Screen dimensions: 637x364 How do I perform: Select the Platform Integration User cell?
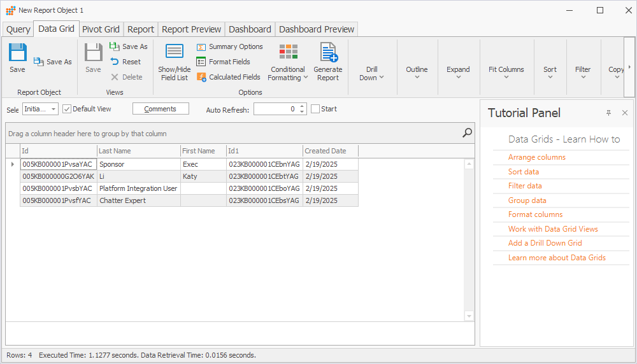138,189
